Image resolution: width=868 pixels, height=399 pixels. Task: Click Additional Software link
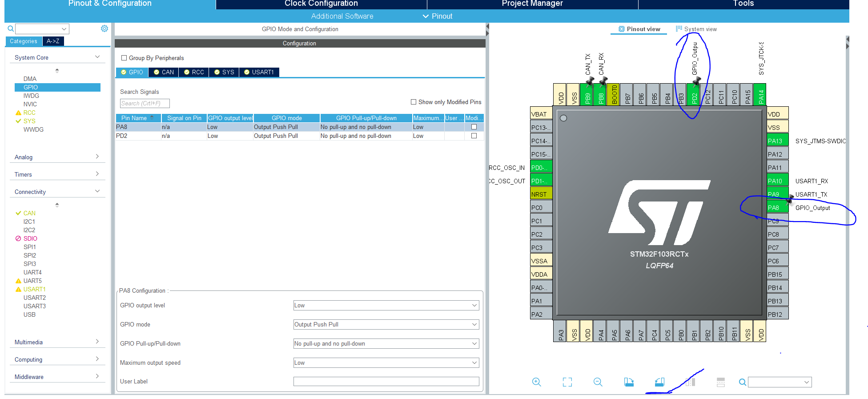[342, 16]
